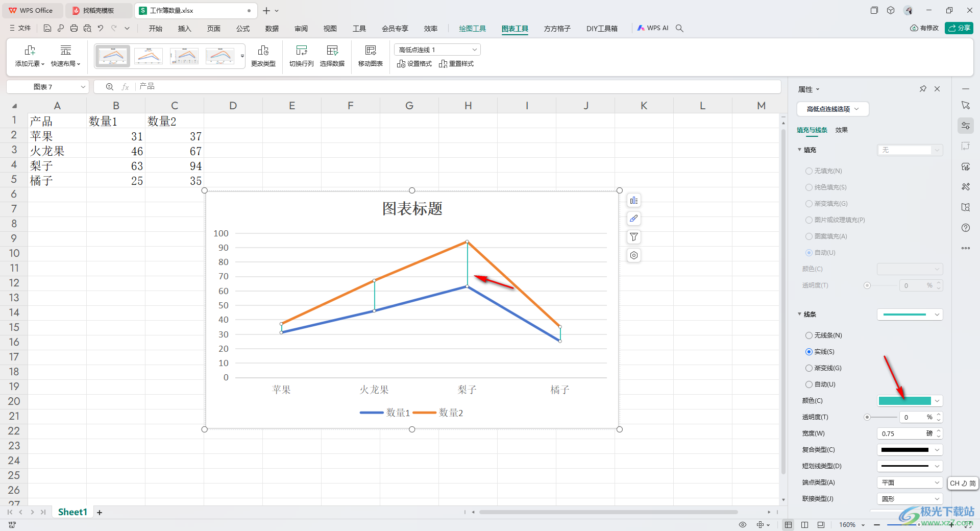Viewport: 980px width, 531px height.
Task: Click the Print icon in quick toolbar
Action: (74, 29)
